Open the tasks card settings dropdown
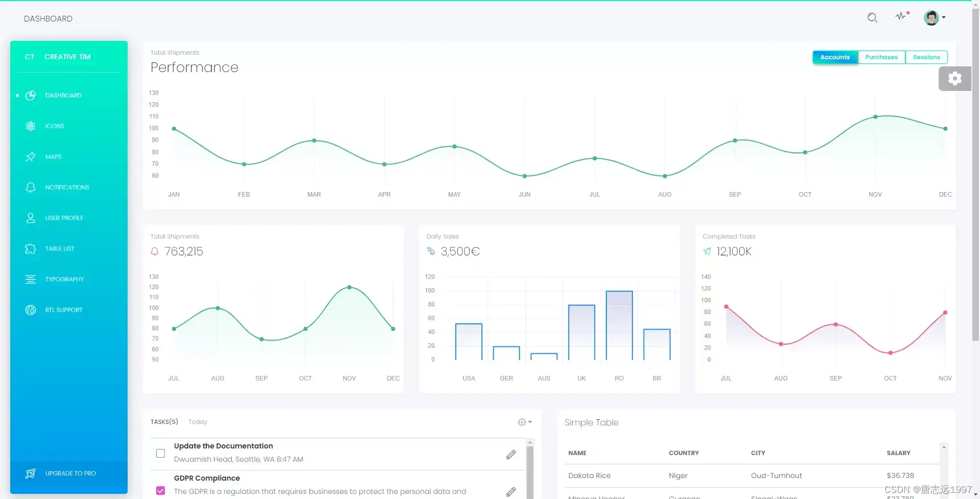980x499 pixels. point(525,422)
